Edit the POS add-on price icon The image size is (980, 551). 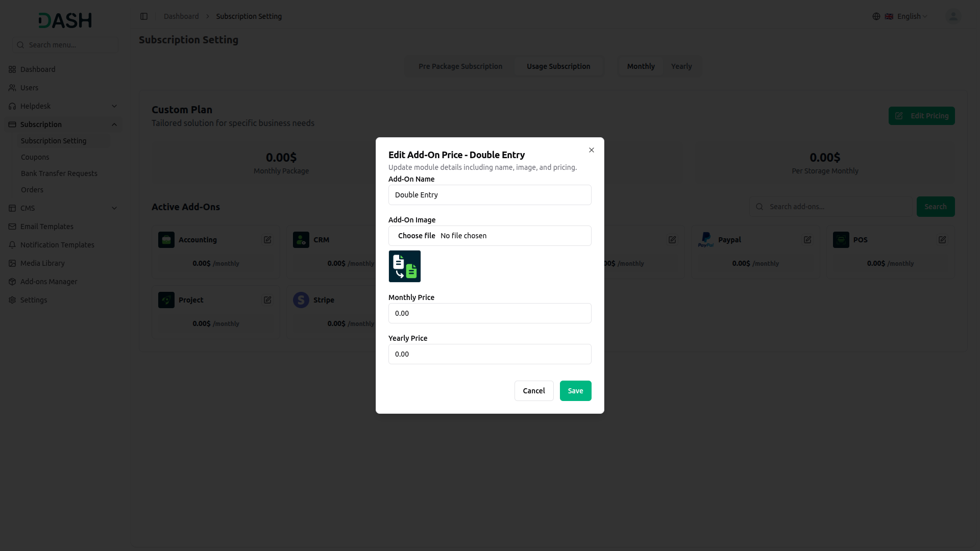pos(942,240)
